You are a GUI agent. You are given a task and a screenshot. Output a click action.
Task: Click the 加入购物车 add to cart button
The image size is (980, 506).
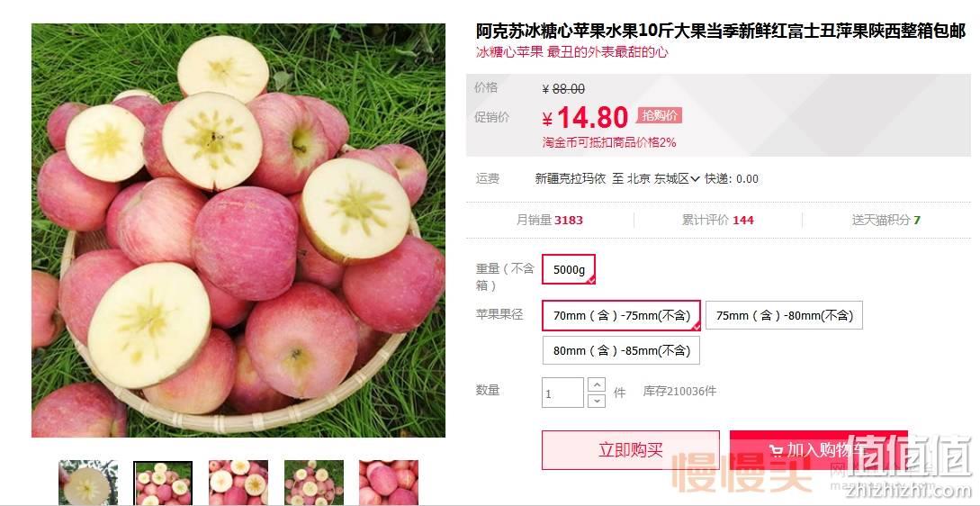(x=819, y=449)
